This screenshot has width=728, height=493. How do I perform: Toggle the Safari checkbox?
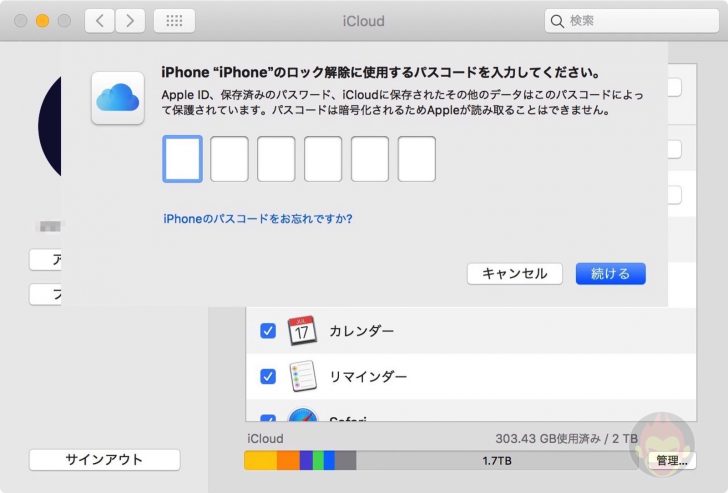(267, 420)
